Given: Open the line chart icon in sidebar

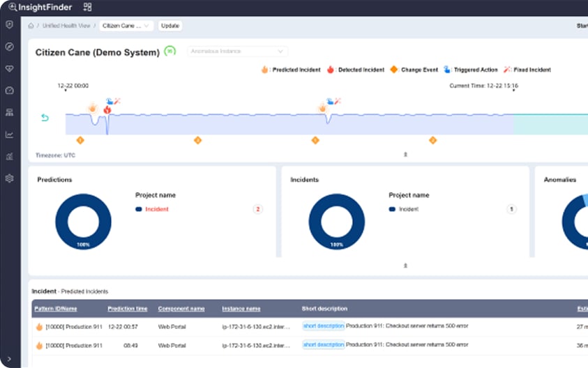Looking at the screenshot, I should coord(10,135).
